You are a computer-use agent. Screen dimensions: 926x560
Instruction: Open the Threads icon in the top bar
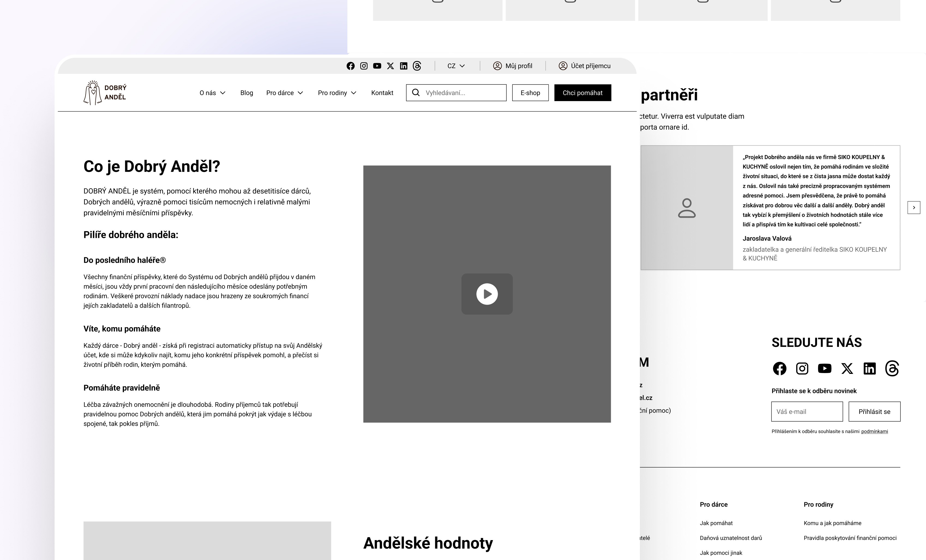(417, 66)
